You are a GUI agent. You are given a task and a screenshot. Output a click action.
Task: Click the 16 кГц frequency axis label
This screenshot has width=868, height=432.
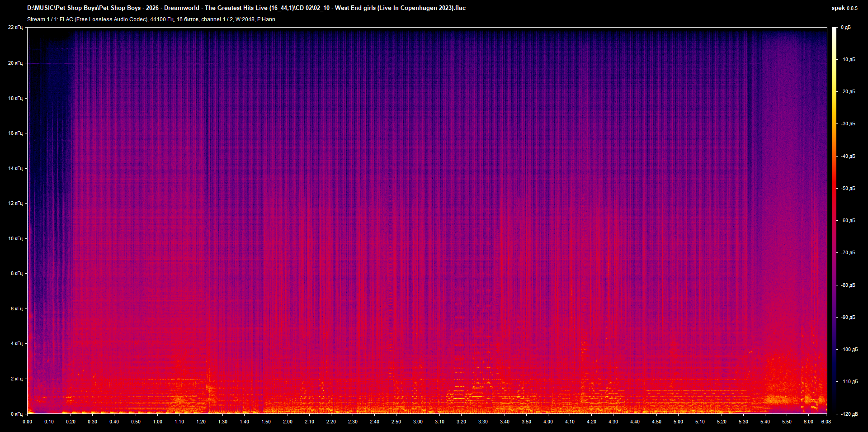click(15, 133)
